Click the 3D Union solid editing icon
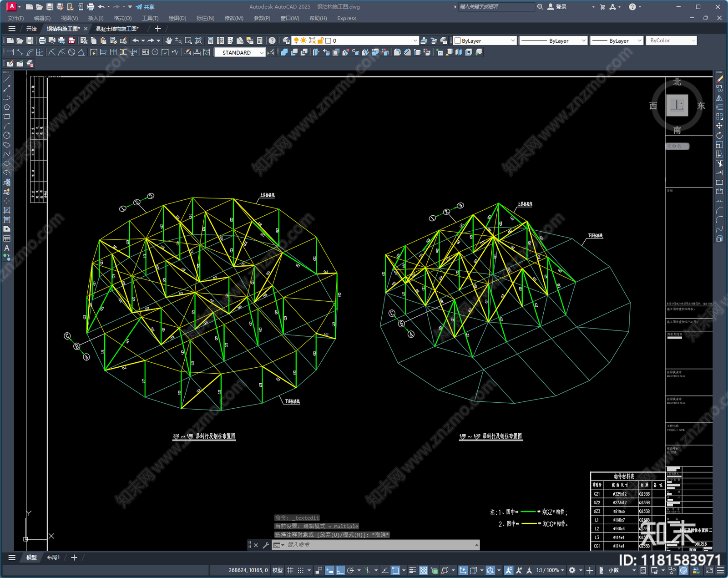The height and width of the screenshot is (578, 728). [284, 52]
